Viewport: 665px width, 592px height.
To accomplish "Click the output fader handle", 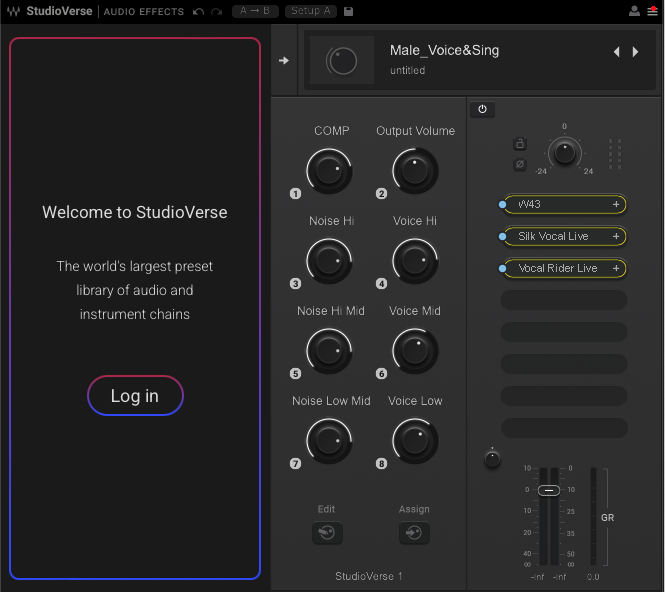I will (549, 491).
